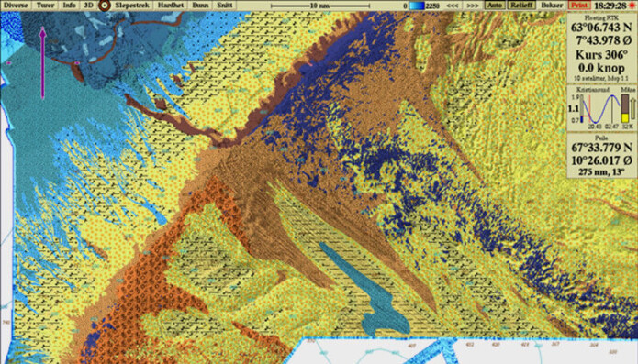Click the 10 nm scale bar
Screen dimensions: 638x364
pos(319,6)
